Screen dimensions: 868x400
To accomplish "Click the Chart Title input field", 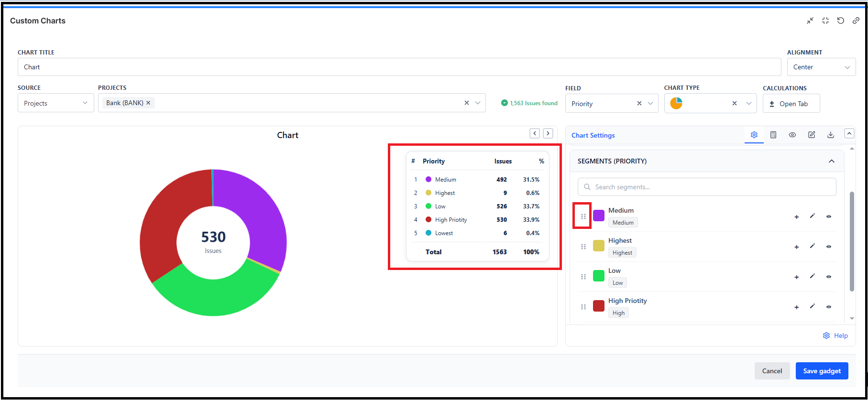I will 399,67.
